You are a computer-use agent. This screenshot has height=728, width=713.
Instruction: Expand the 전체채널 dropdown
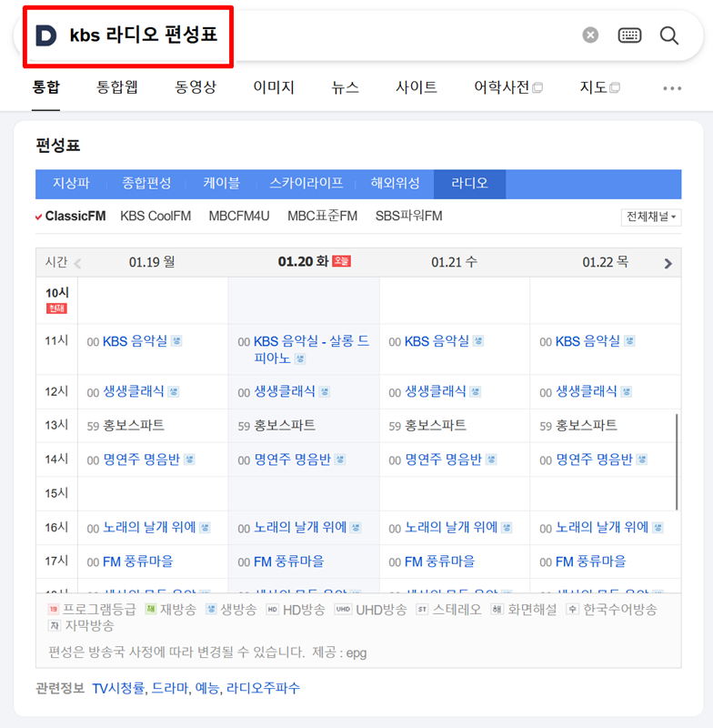(x=651, y=217)
